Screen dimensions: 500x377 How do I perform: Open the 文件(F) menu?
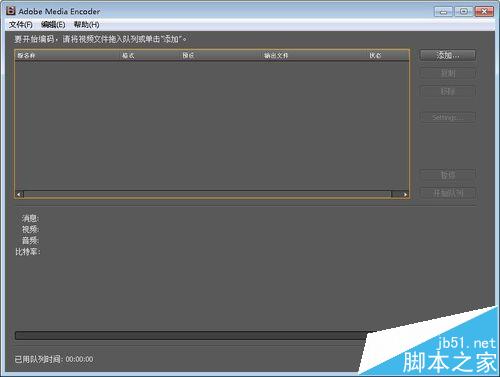[21, 25]
